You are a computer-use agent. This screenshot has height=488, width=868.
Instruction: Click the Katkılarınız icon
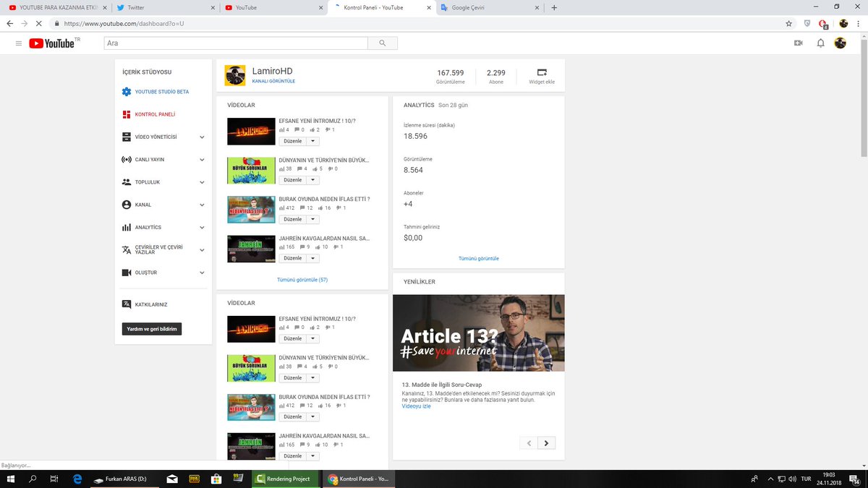(x=127, y=304)
